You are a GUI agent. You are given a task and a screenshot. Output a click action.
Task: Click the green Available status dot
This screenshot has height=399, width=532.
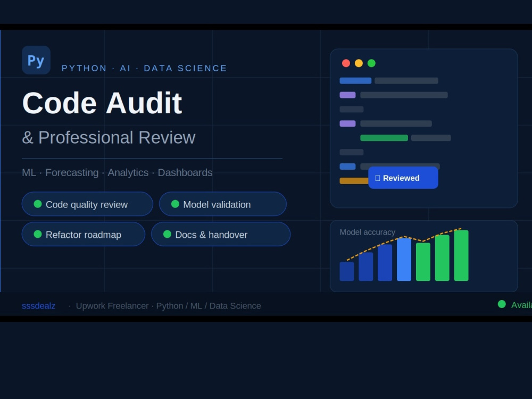point(502,304)
